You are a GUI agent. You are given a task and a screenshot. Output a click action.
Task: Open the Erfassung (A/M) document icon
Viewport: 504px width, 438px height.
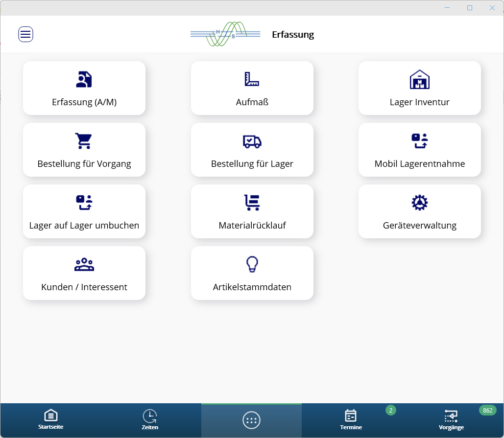pos(84,79)
